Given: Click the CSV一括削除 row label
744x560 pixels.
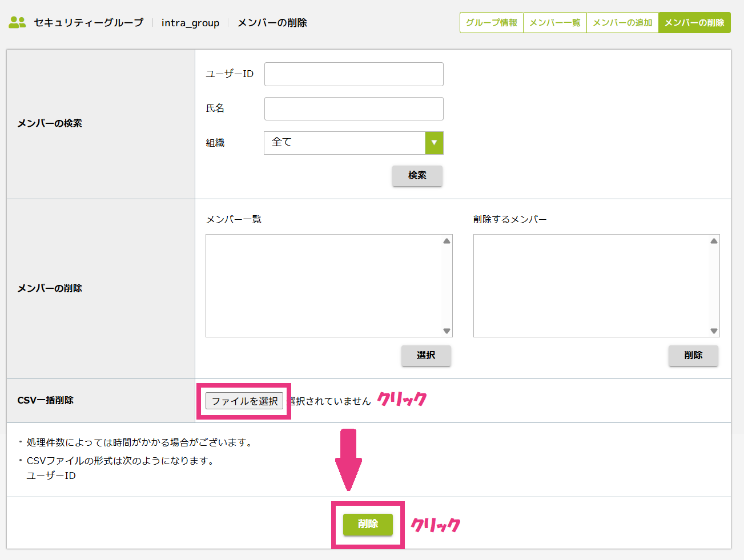Looking at the screenshot, I should (46, 400).
